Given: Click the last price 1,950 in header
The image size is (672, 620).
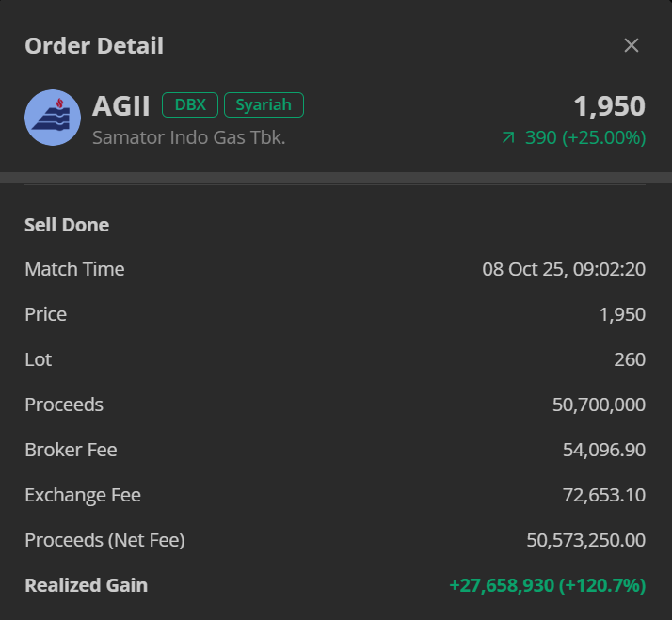Looking at the screenshot, I should coord(609,106).
